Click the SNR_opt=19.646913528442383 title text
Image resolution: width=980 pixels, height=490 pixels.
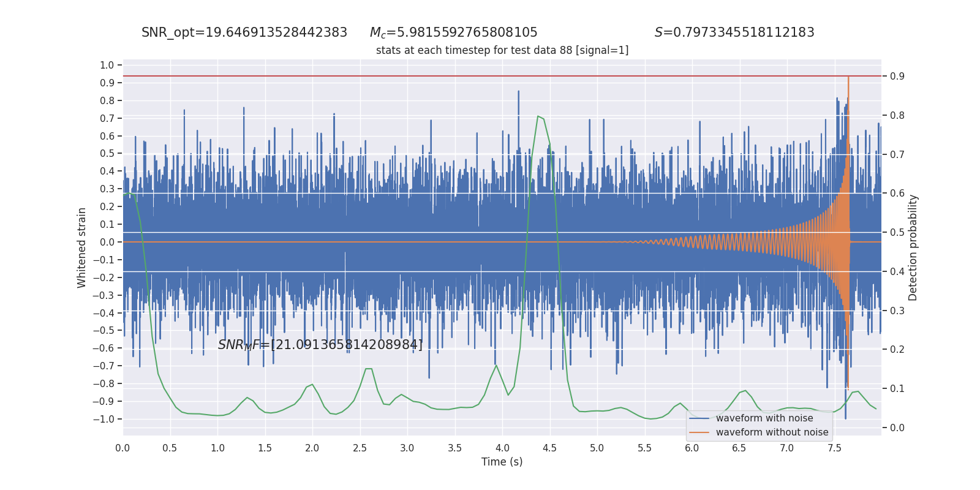click(x=244, y=32)
